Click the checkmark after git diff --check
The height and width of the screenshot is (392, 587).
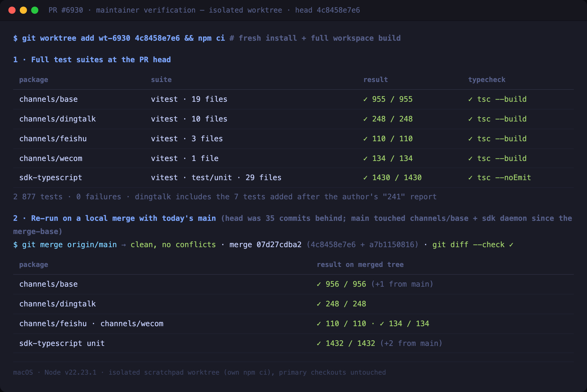(x=511, y=245)
